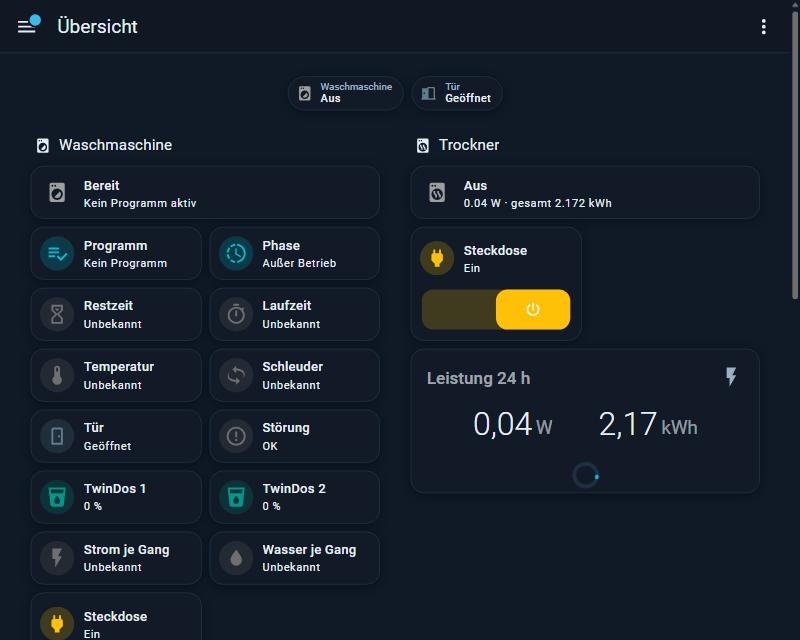Click the Waschmaschine Steckdose plug icon
Screen dimensions: 800x640
point(57,624)
